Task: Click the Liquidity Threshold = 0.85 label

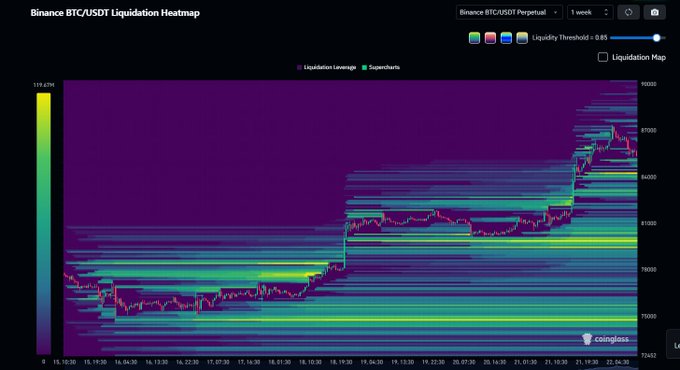Action: [x=569, y=38]
